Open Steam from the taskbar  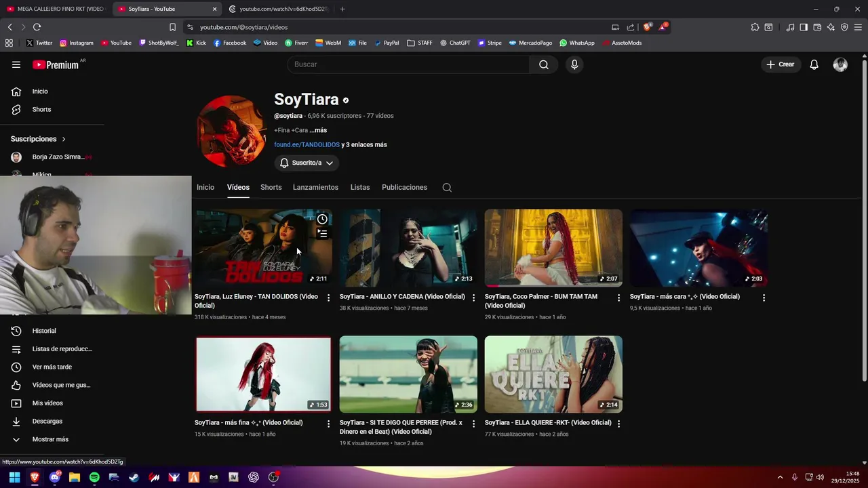[134, 477]
